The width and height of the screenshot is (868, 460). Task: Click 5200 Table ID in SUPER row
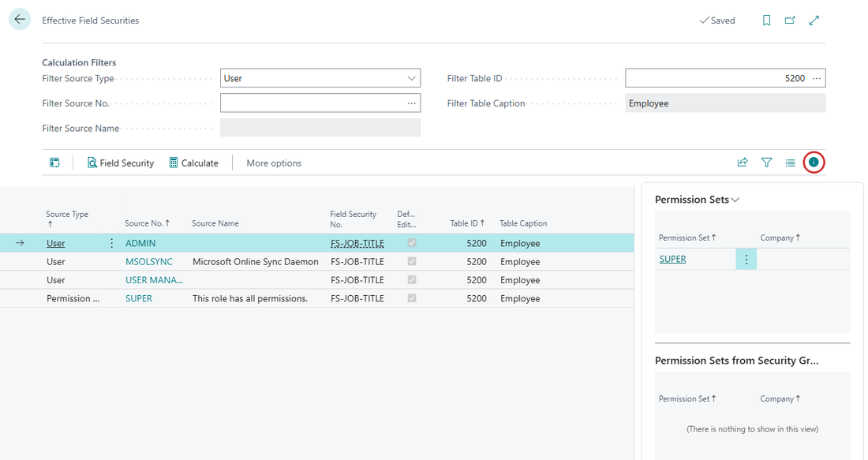477,297
